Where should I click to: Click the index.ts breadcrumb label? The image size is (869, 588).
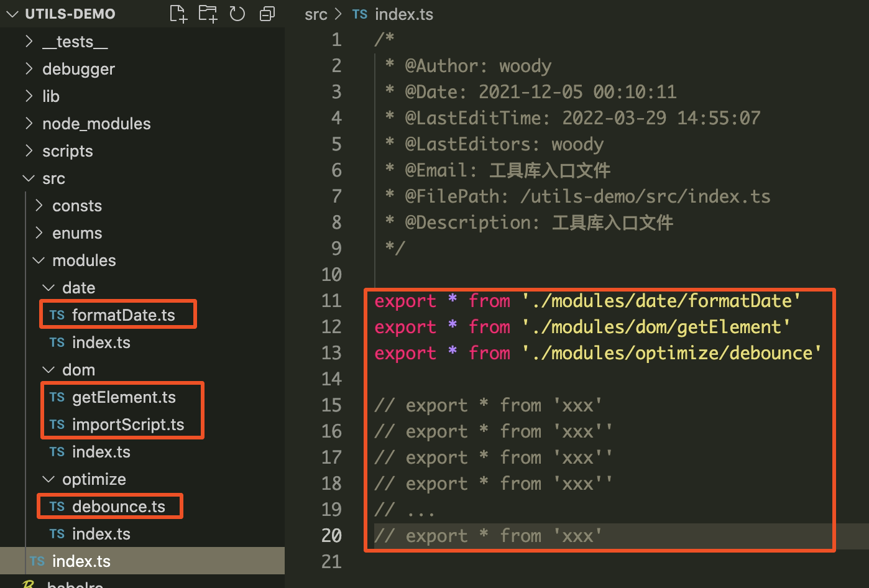pyautogui.click(x=404, y=14)
